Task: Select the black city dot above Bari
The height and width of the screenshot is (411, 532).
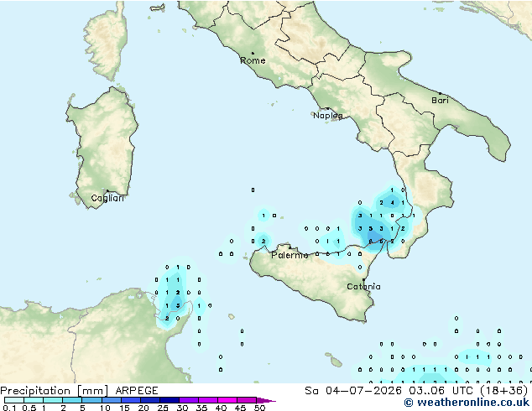Action: 440,93
